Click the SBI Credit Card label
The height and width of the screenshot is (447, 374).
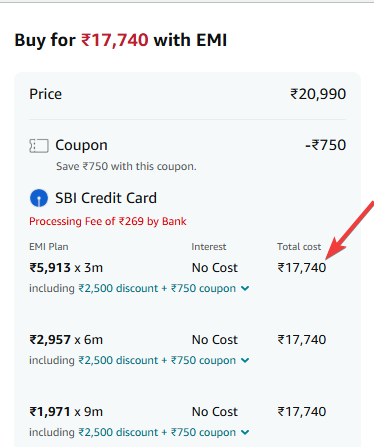pos(106,198)
